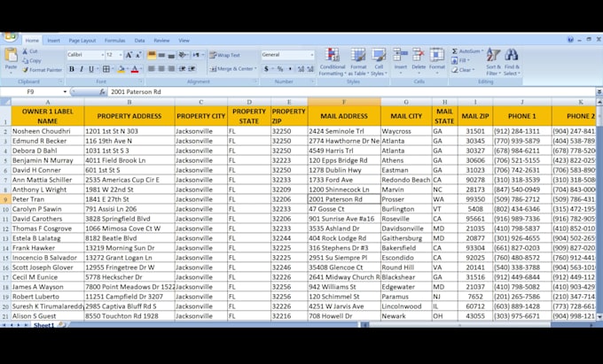Click the Decrease Decimal icon
Image resolution: width=603 pixels, height=364 pixels.
click(309, 69)
